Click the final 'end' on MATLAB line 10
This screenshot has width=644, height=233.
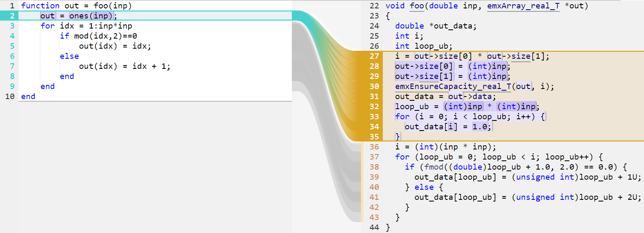(28, 97)
